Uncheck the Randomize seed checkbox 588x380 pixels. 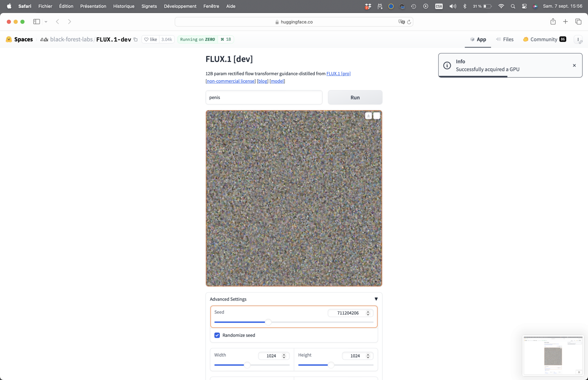click(x=217, y=335)
